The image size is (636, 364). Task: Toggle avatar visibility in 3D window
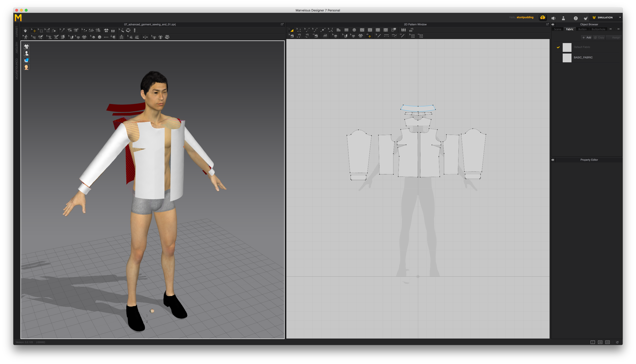coord(26,54)
